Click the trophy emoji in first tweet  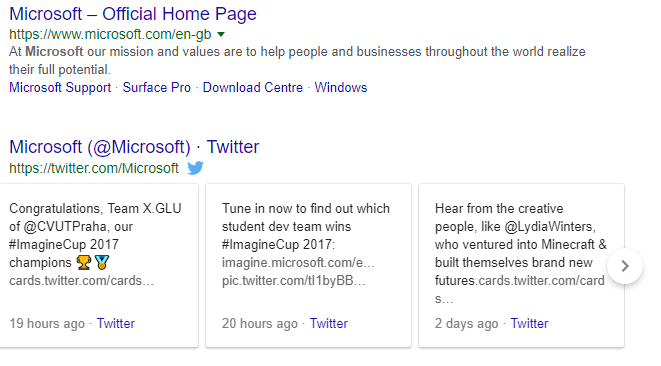[84, 263]
